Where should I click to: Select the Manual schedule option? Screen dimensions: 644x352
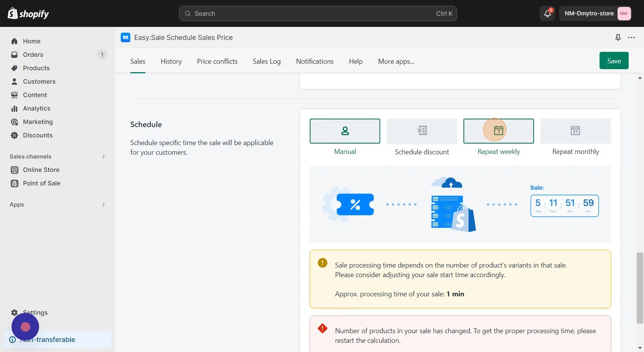pyautogui.click(x=345, y=131)
